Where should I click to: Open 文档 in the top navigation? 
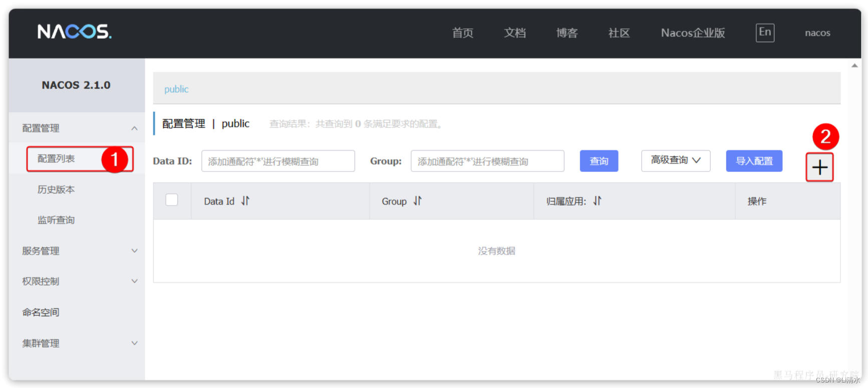pyautogui.click(x=515, y=33)
